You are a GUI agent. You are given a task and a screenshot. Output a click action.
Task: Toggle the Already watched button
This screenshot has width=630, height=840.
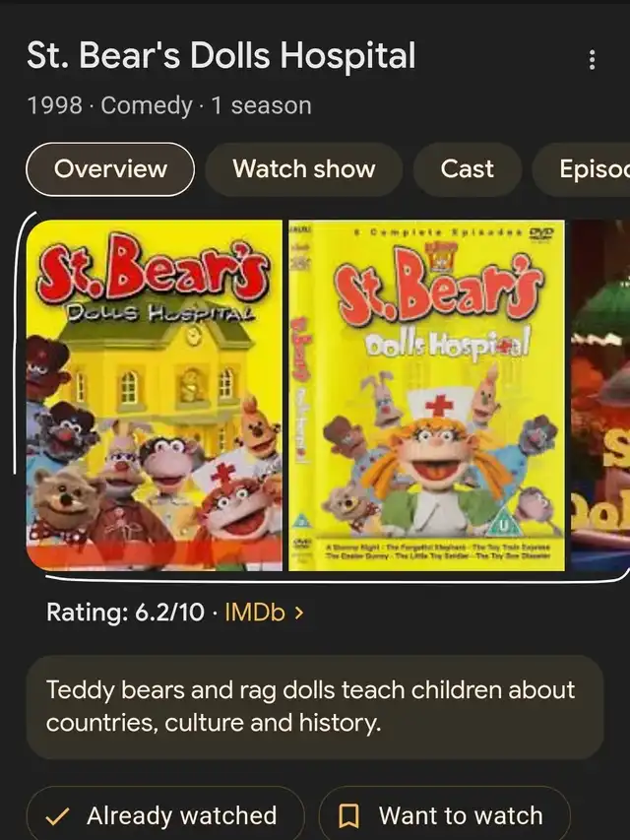165,814
